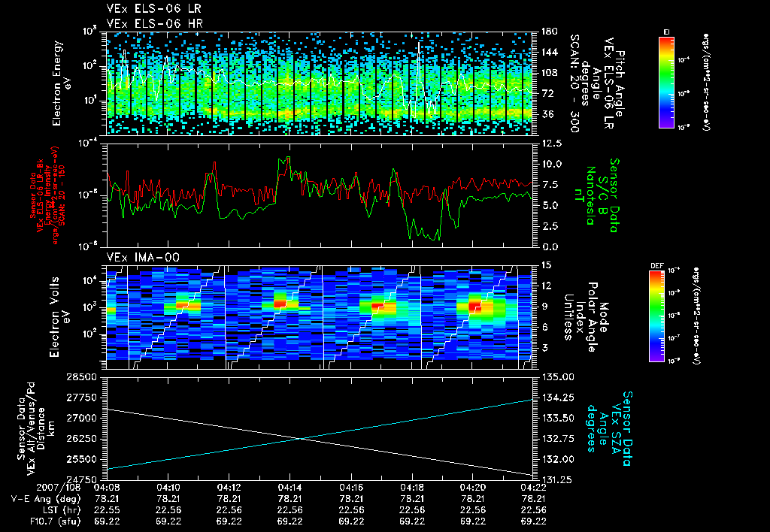Select the 'VEx ELS-06 HR' title text

click(x=155, y=23)
